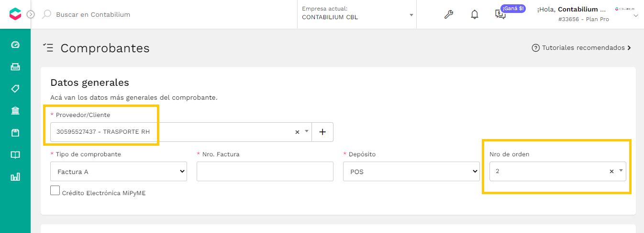
Task: Open the bar chart reports icon
Action: click(15, 177)
